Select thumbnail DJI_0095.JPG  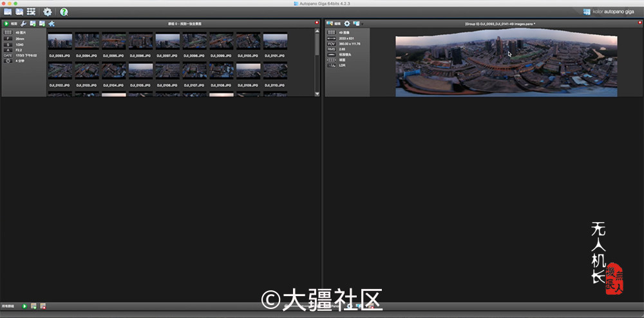click(114, 41)
